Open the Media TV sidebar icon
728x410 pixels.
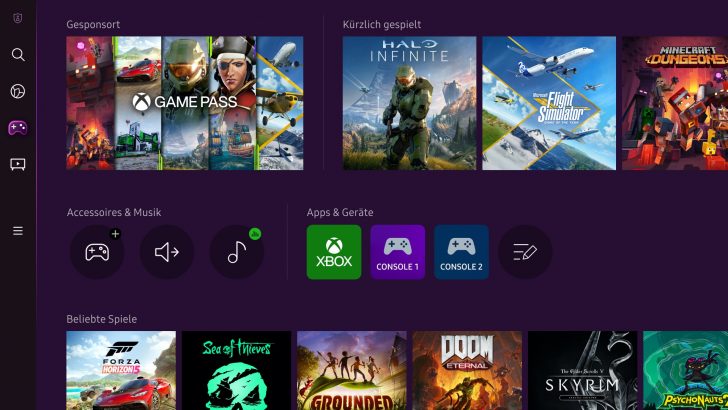[18, 164]
